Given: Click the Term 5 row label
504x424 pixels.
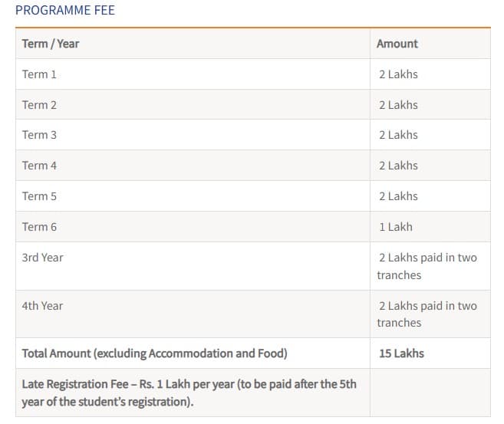Looking at the screenshot, I should tap(39, 196).
